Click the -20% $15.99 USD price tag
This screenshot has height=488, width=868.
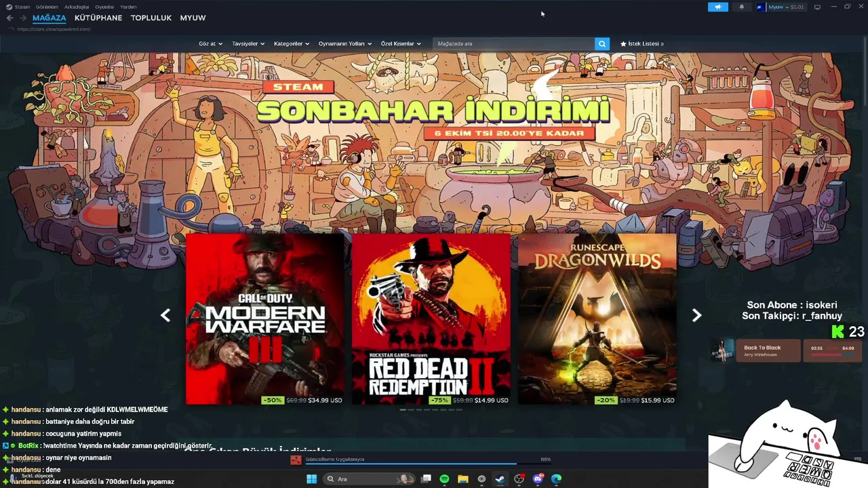(x=635, y=400)
